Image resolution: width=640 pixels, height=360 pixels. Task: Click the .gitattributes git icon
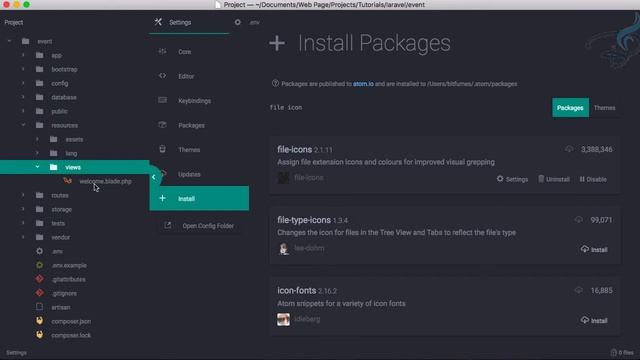click(x=40, y=279)
